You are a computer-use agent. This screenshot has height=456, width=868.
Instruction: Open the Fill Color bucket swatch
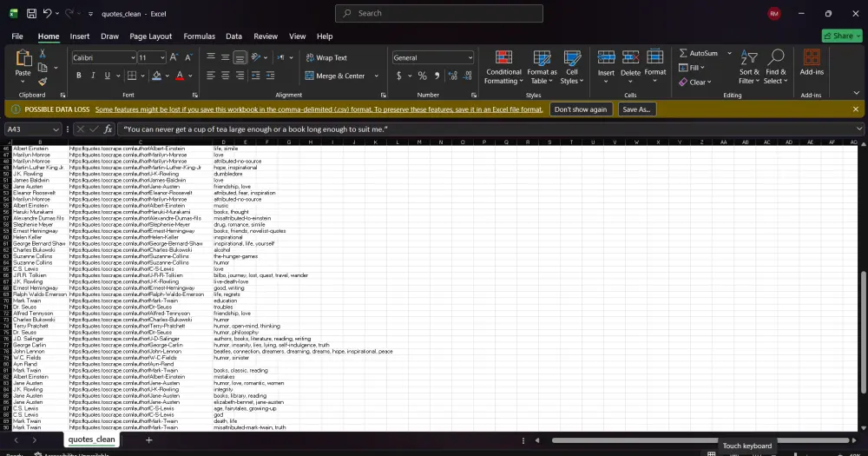[x=156, y=76]
